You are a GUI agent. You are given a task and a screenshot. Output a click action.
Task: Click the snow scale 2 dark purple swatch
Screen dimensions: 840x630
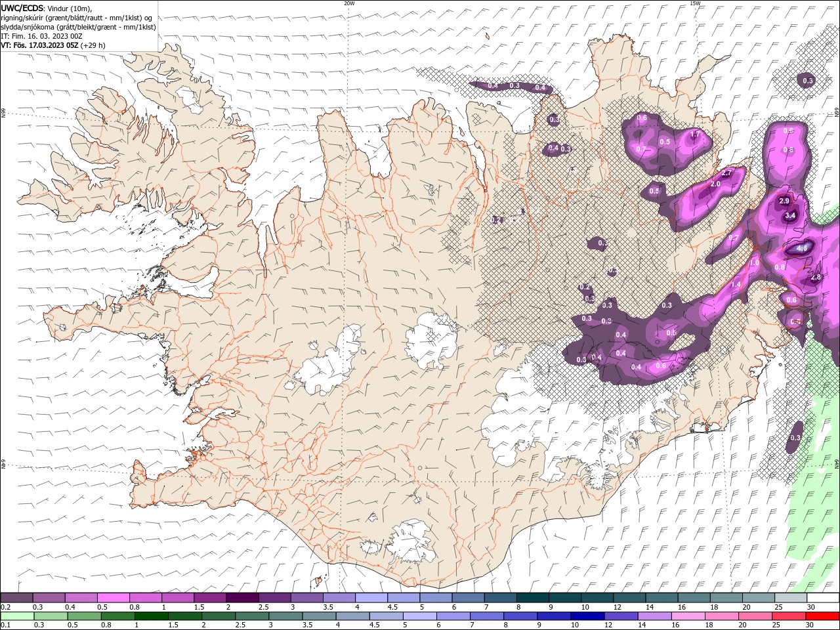pyautogui.click(x=241, y=598)
